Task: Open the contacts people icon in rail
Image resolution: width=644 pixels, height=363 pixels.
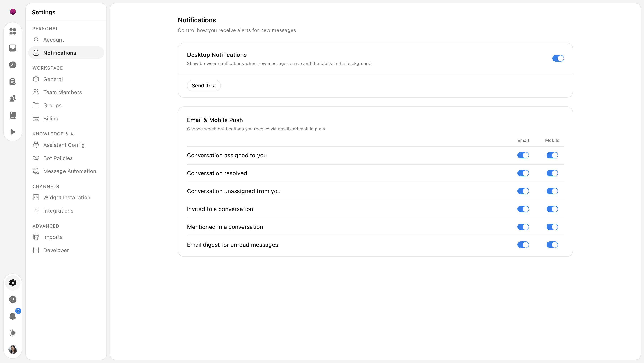Action: click(13, 98)
